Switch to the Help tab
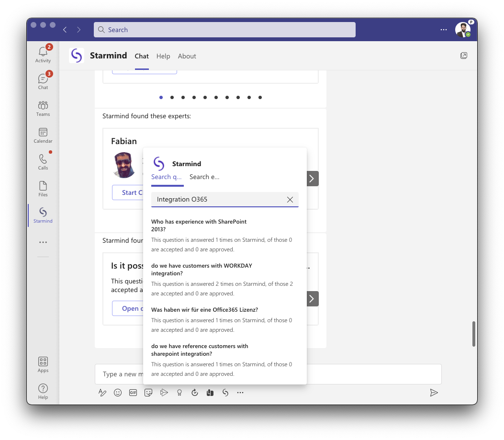 (x=163, y=56)
